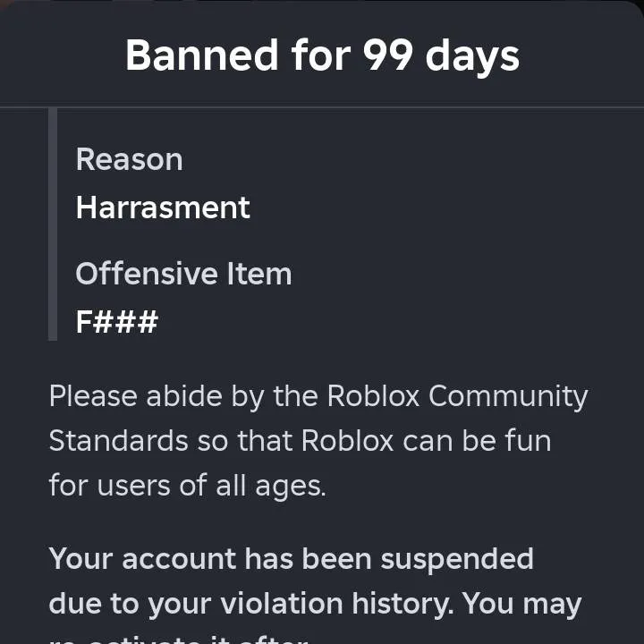The width and height of the screenshot is (644, 644).
Task: Click the word "Standards" in the paragraph
Action: (118, 441)
